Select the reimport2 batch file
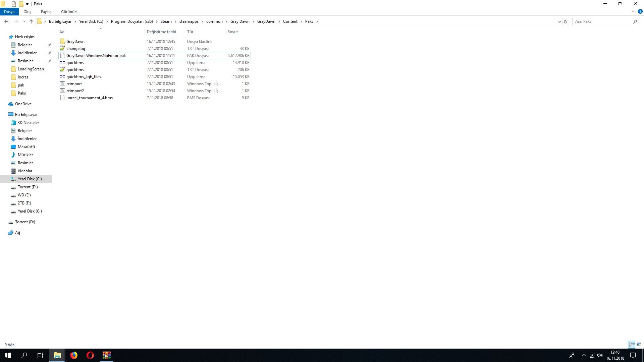 click(x=75, y=91)
